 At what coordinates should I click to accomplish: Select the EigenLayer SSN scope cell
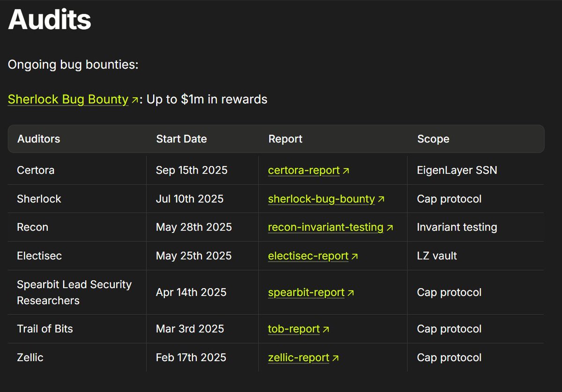tap(457, 170)
